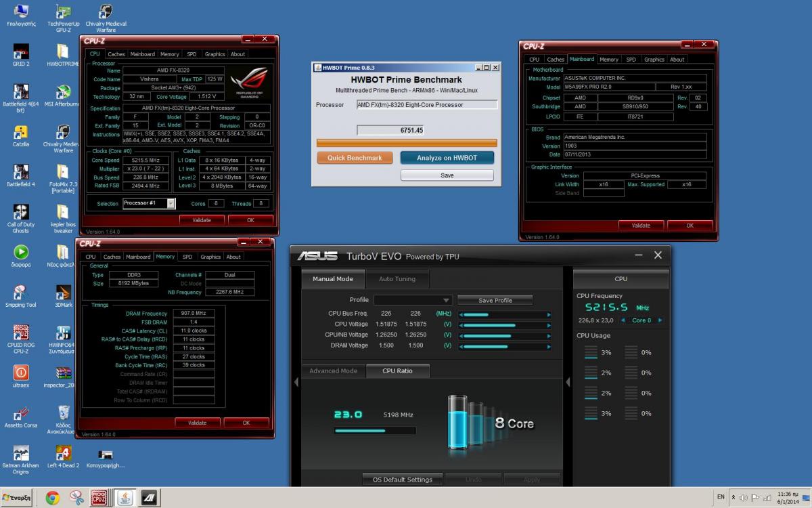Click the score field showing 6751.45
This screenshot has height=508, width=812.
click(390, 130)
